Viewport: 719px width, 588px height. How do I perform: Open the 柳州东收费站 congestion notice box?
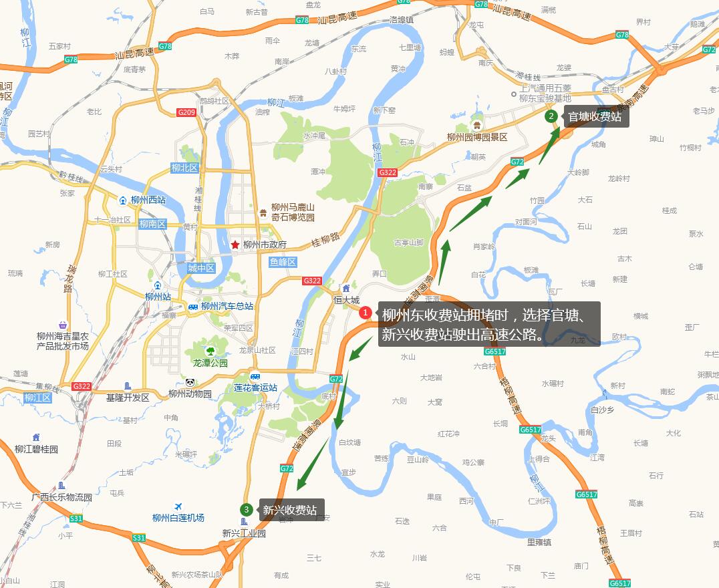point(487,324)
